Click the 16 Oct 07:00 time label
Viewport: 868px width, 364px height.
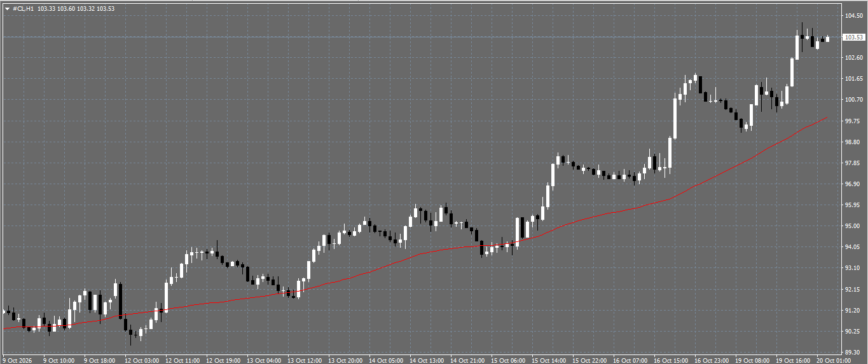coord(631,360)
